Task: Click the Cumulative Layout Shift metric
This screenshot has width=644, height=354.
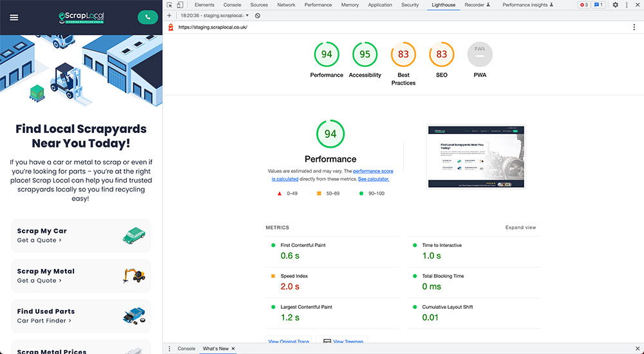Action: pyautogui.click(x=474, y=313)
